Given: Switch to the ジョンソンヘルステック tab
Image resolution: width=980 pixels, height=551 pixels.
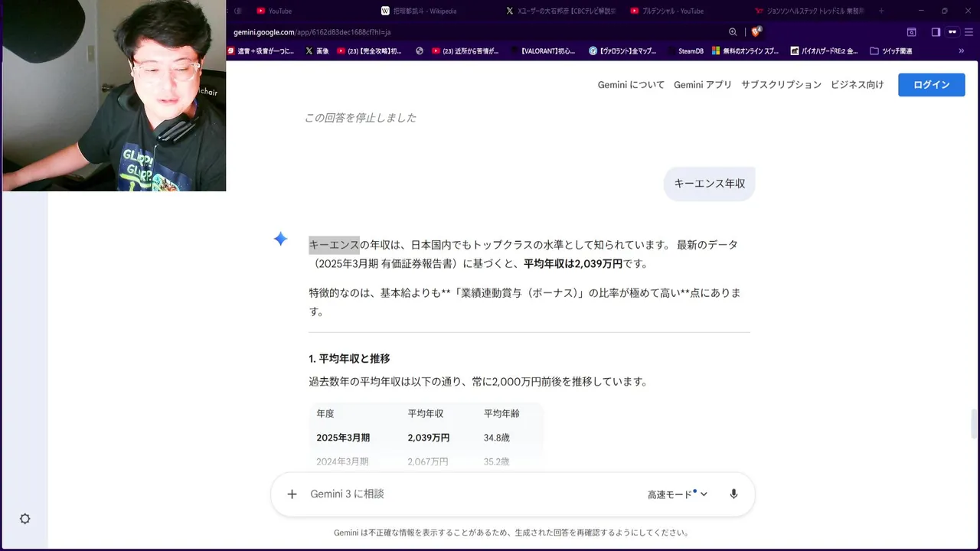Looking at the screenshot, I should click(810, 11).
